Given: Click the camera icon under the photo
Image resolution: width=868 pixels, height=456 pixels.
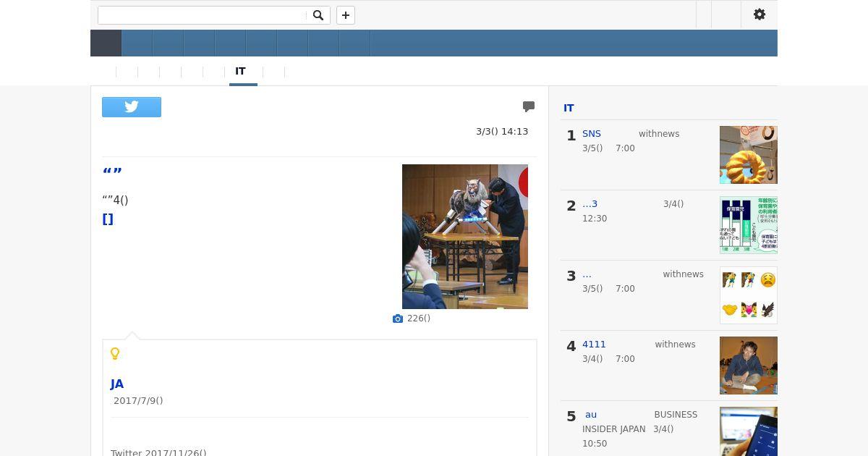Looking at the screenshot, I should 398,318.
